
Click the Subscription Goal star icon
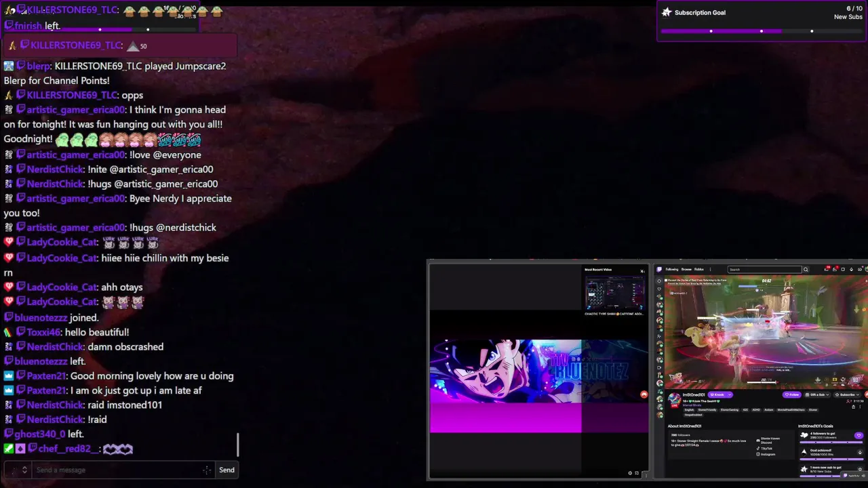point(667,12)
